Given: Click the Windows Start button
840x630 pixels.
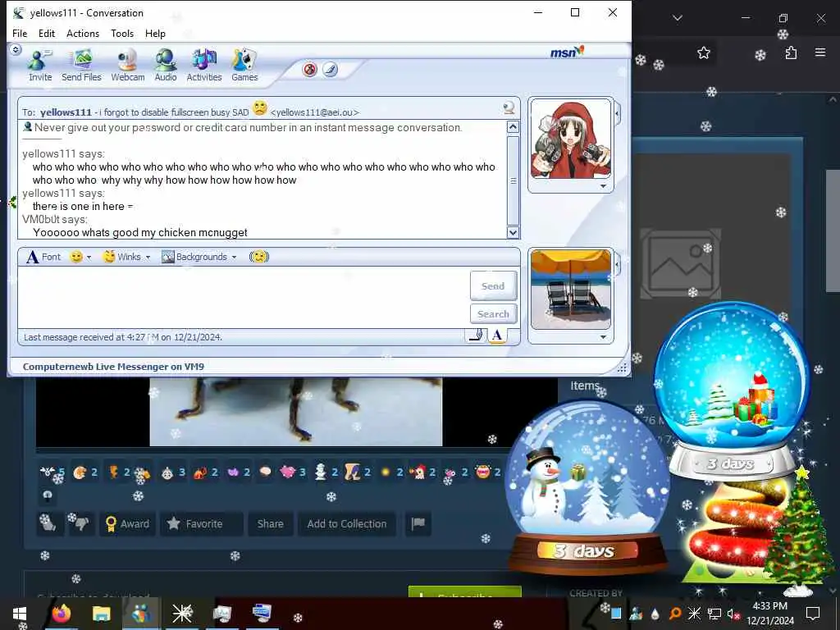Looking at the screenshot, I should pyautogui.click(x=20, y=614).
